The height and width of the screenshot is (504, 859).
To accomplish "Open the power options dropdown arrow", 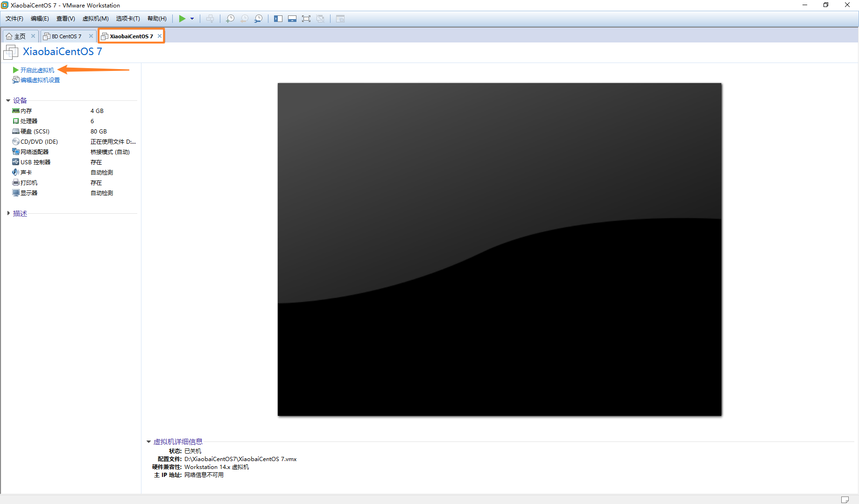I will pos(192,19).
